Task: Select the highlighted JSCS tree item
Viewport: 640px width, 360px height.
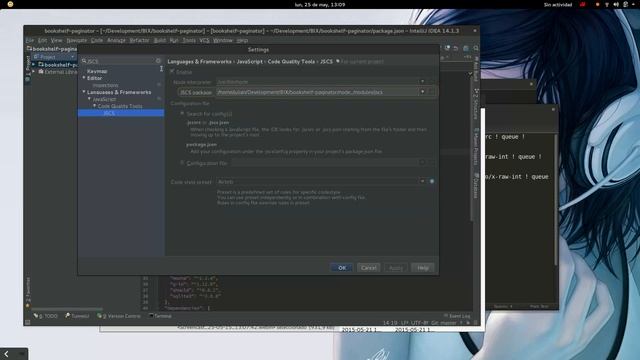Action: click(x=121, y=113)
